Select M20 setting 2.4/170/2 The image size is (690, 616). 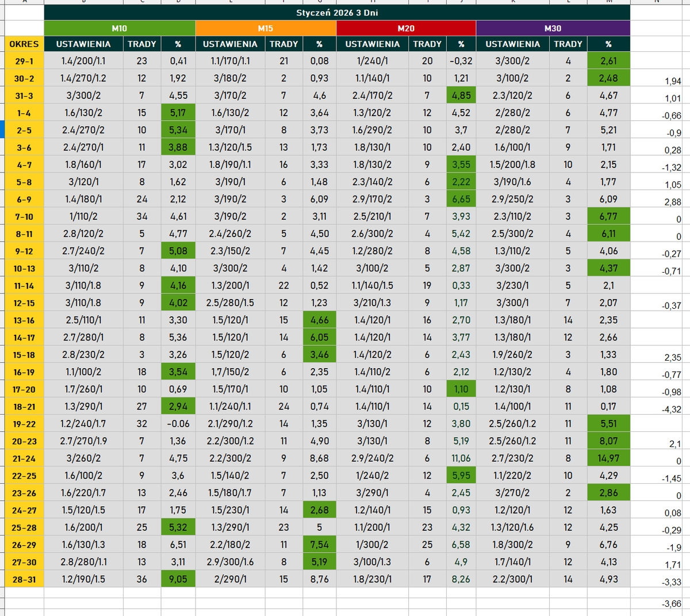(x=372, y=95)
